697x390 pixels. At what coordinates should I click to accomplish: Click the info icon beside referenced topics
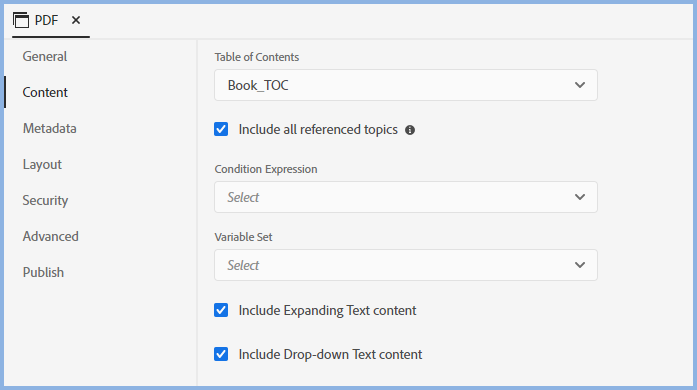pos(410,130)
